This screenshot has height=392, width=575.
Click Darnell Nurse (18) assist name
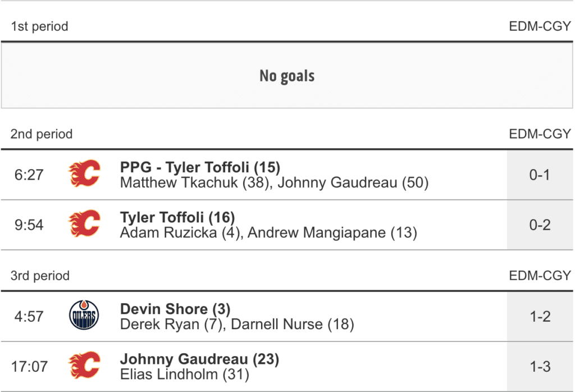click(x=293, y=324)
